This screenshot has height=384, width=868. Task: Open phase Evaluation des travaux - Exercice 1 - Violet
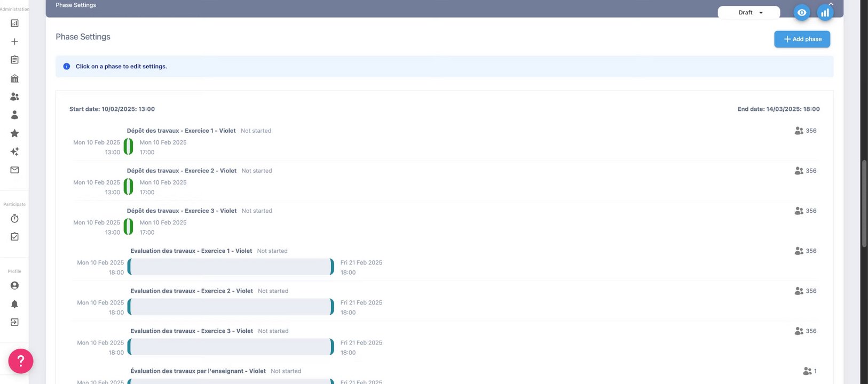click(191, 251)
